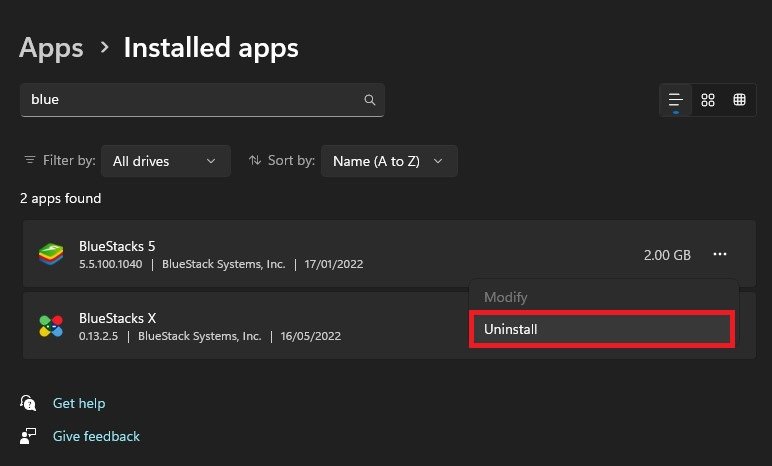Viewport: 772px width, 466px height.
Task: Switch to grid view layout
Action: 708,100
